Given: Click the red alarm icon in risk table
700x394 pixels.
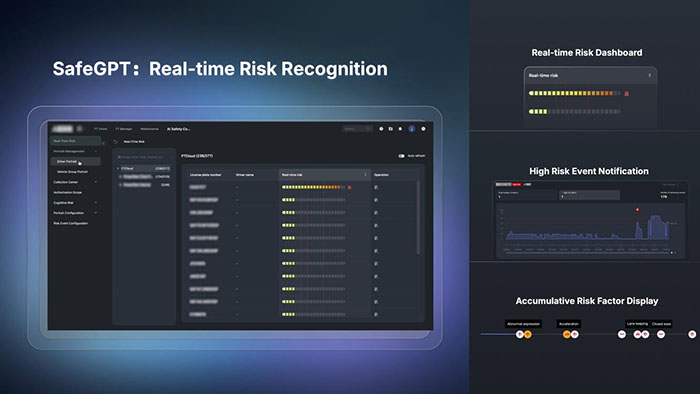Looking at the screenshot, I should pyautogui.click(x=350, y=187).
